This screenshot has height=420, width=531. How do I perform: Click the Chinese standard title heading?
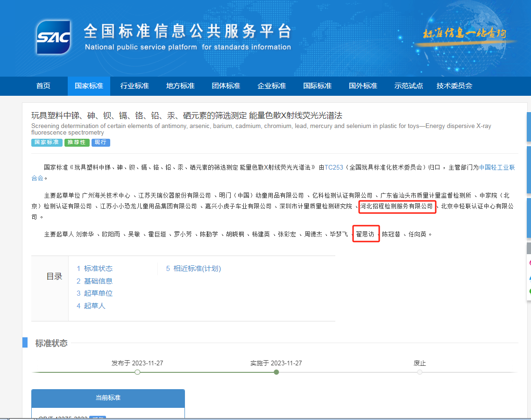(x=187, y=115)
